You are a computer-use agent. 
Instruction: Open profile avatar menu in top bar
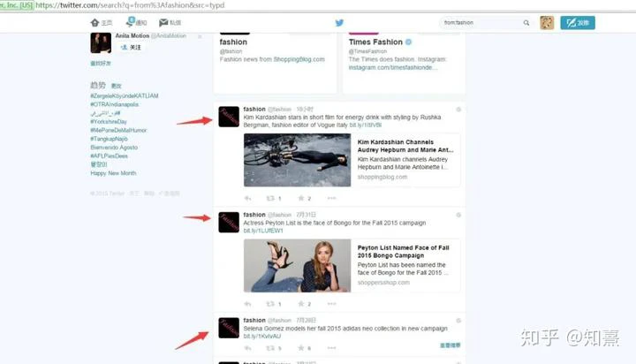547,23
